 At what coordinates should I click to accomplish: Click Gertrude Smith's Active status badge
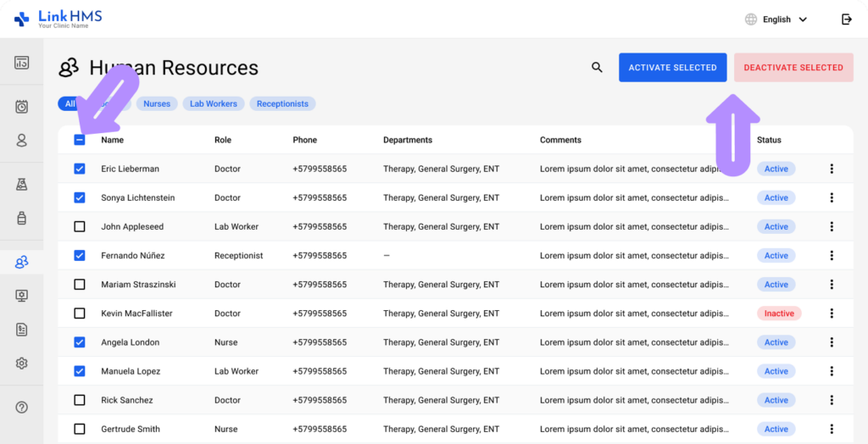pos(776,429)
